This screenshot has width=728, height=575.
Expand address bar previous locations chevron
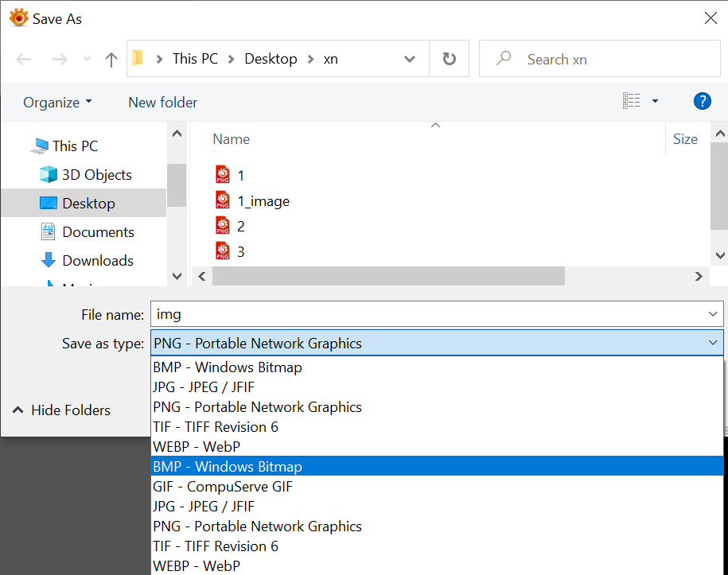pos(410,59)
